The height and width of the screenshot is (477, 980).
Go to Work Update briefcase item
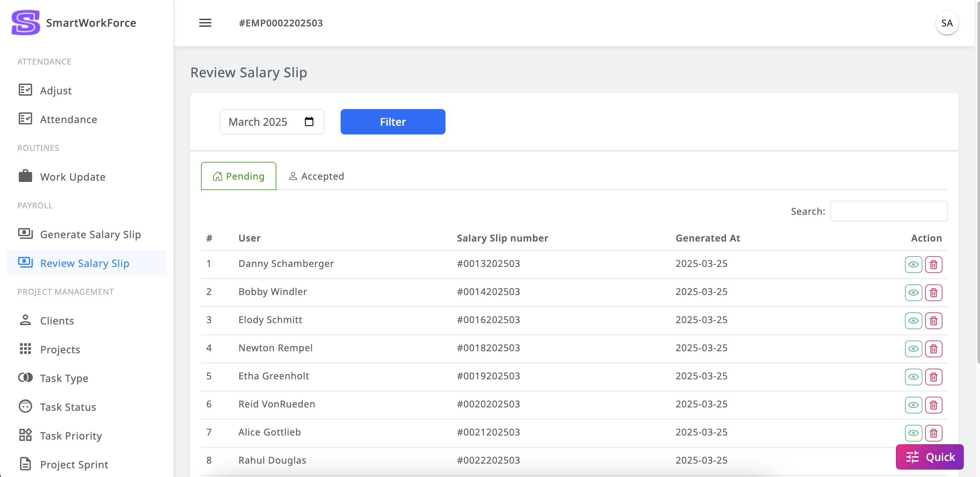click(72, 177)
